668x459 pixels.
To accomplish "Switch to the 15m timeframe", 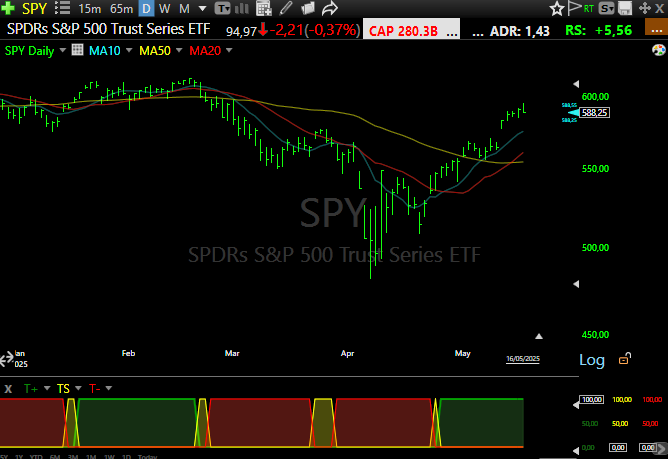I will pos(90,9).
